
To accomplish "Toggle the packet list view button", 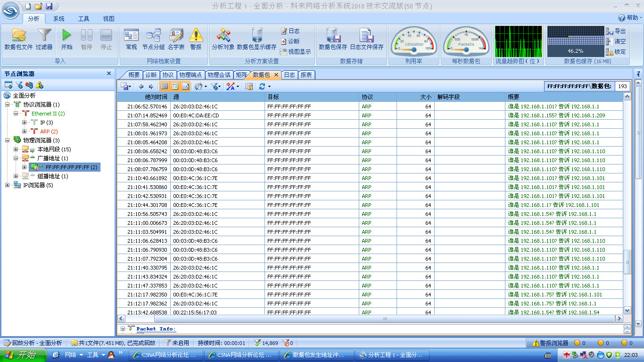I will 164,86.
